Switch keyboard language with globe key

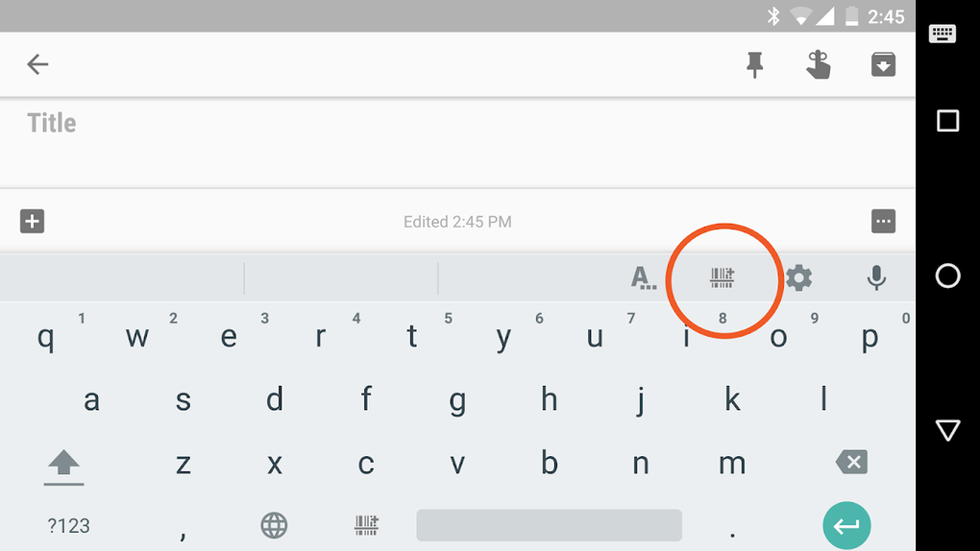[274, 525]
